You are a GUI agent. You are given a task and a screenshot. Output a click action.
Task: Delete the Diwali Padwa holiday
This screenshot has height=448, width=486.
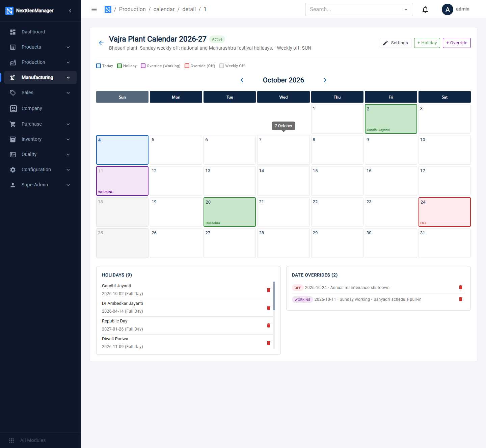point(269,343)
